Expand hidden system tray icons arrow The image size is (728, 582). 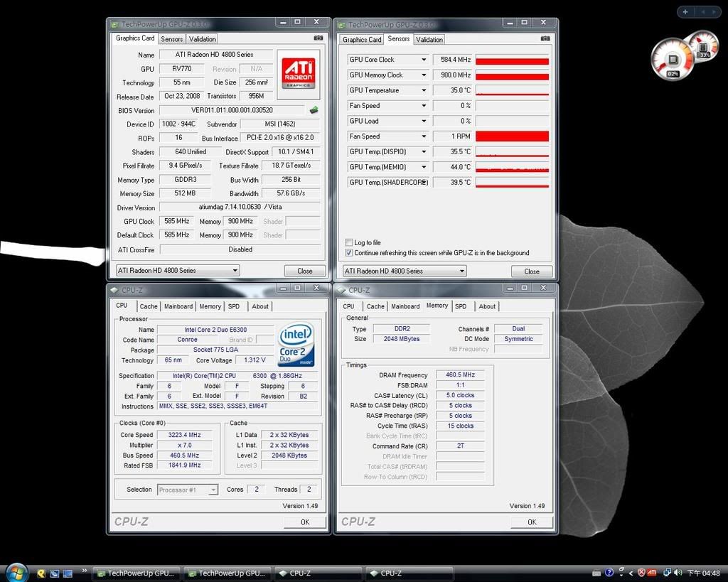(631, 573)
